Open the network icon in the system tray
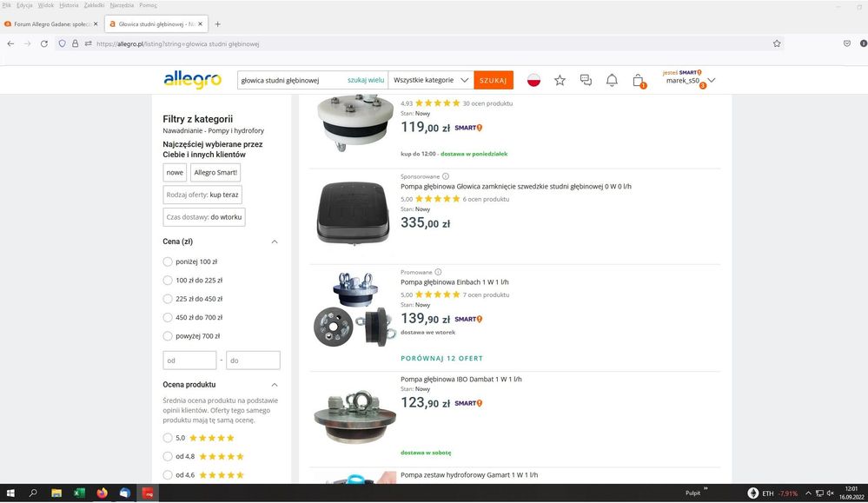The image size is (868, 503). click(x=820, y=493)
